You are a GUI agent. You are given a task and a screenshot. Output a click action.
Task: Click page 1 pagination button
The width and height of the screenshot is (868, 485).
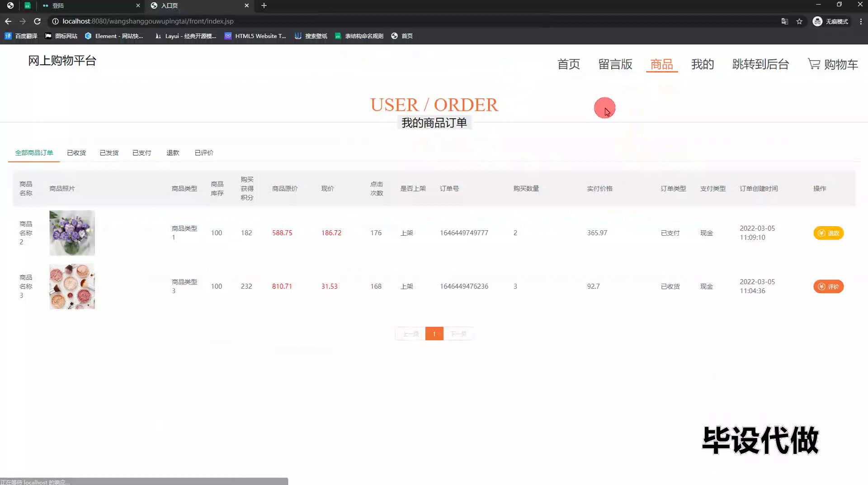434,334
